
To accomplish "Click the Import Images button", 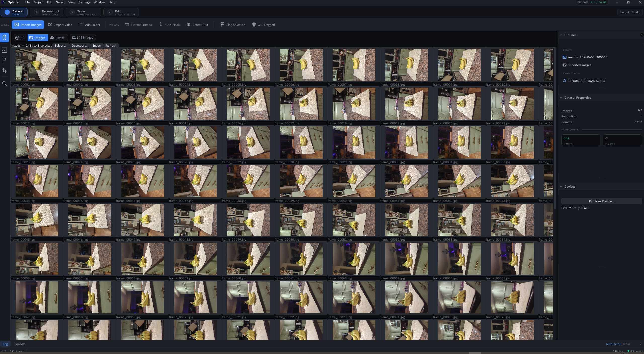I will (28, 25).
